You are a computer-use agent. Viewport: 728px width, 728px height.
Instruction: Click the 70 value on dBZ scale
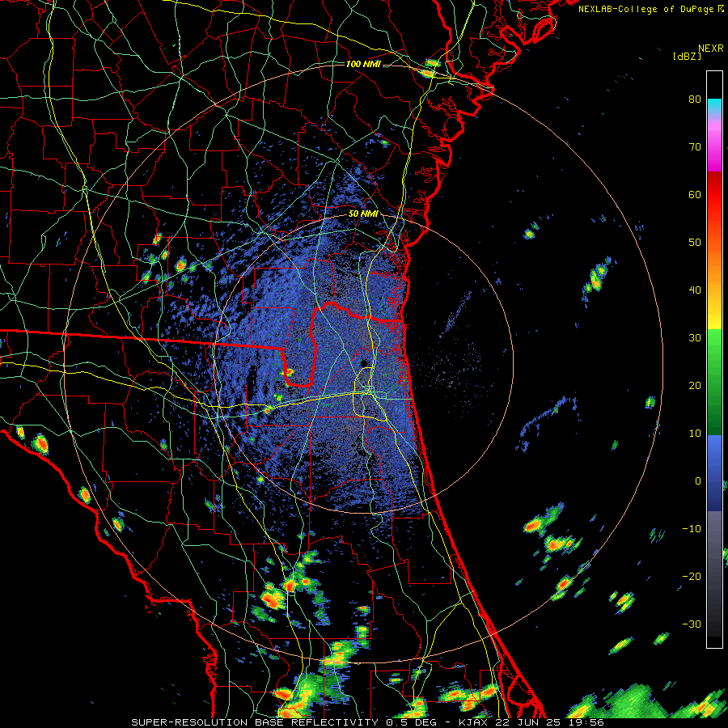[695, 146]
